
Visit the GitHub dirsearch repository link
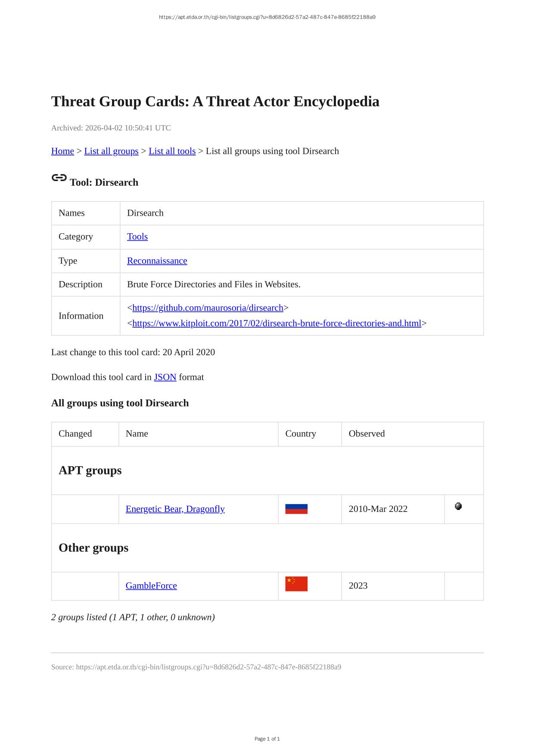pyautogui.click(x=208, y=308)
